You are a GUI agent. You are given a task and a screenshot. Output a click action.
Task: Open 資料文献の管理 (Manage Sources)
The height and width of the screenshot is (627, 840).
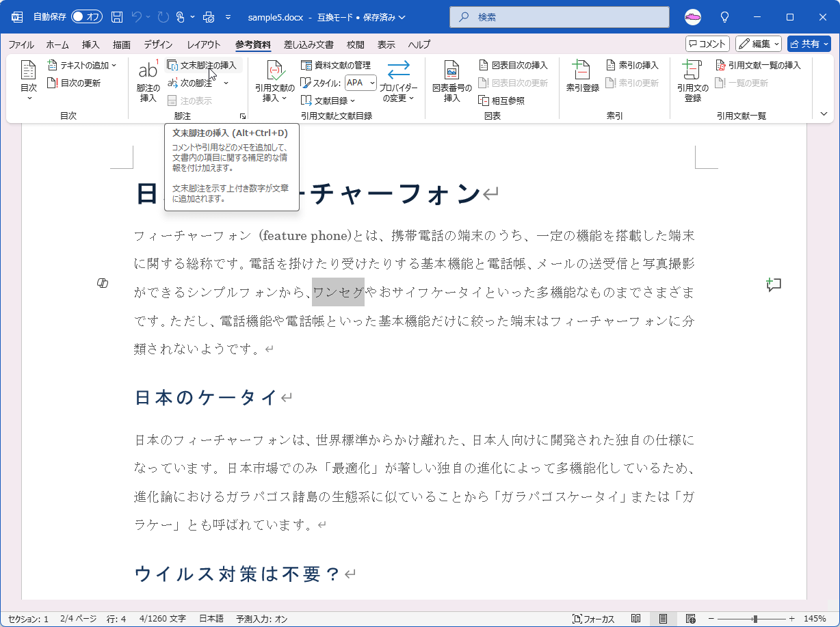click(x=337, y=66)
